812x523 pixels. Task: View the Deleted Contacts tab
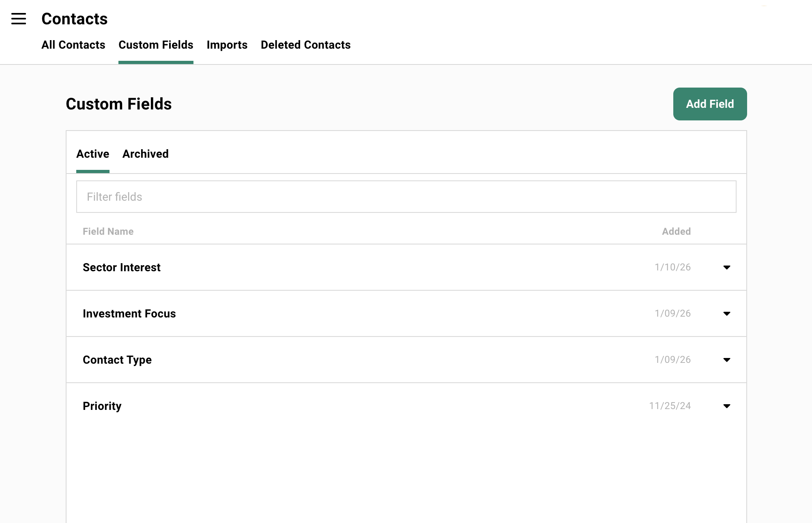(305, 45)
